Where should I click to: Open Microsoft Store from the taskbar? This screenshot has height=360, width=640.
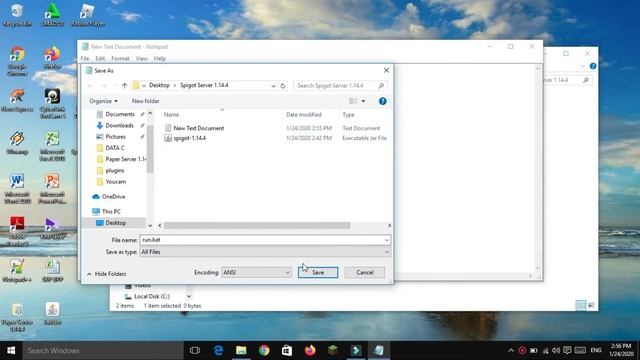287,351
